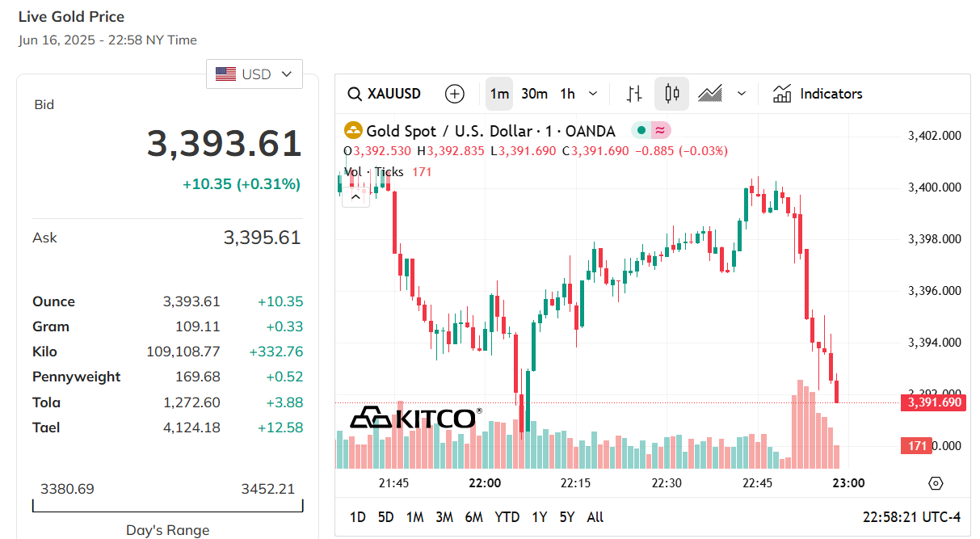The image size is (980, 539).
Task: Select the Bars chart style icon
Action: pyautogui.click(x=635, y=94)
